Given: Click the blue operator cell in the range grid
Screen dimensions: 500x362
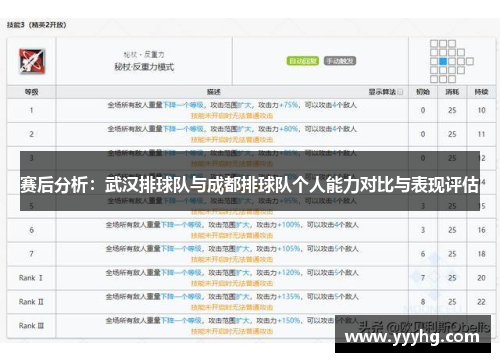Looking at the screenshot, I should [x=443, y=61].
